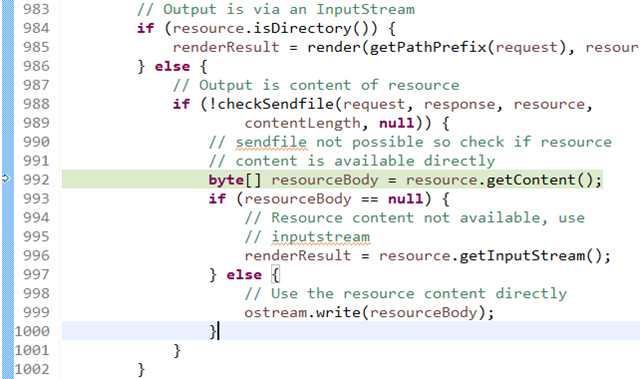Click line number 1000 in the gutter
This screenshot has height=379, width=640.
click(32, 331)
